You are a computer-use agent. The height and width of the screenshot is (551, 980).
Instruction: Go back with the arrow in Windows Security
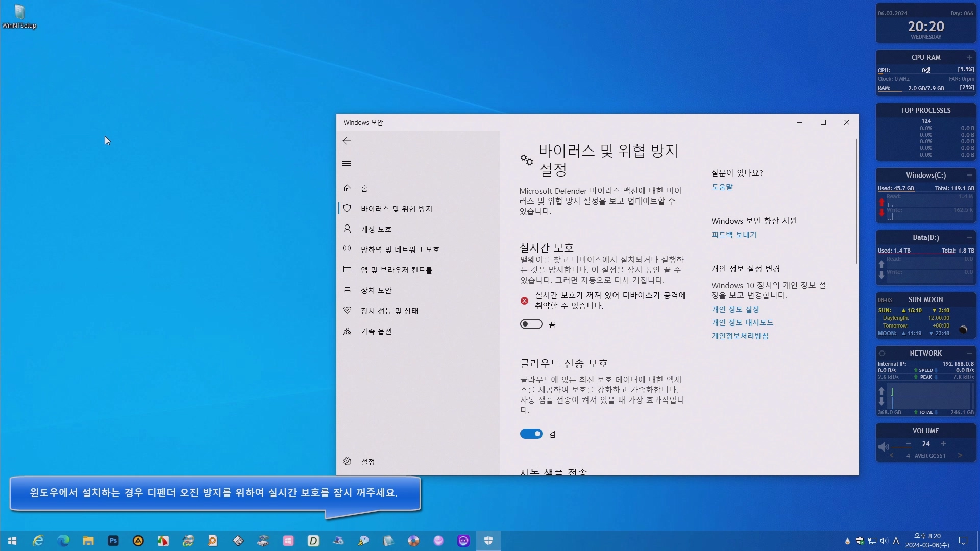347,141
